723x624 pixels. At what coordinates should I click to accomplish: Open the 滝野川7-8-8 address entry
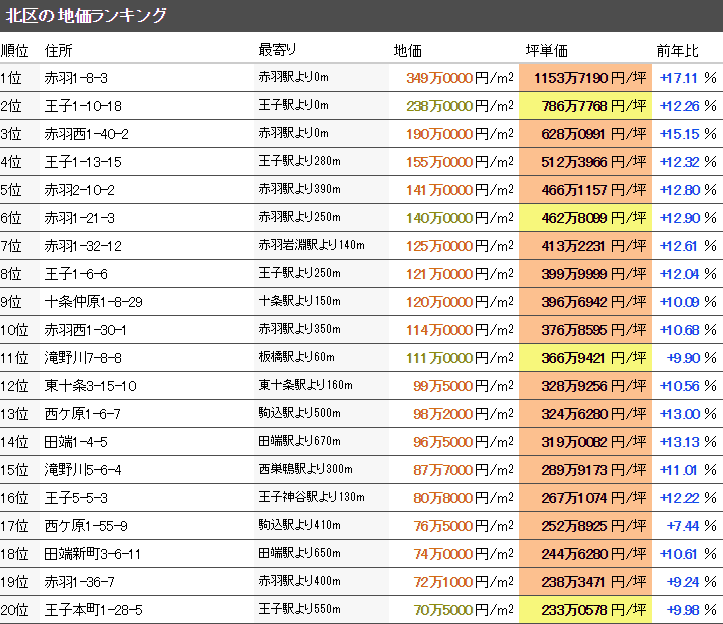(82, 358)
